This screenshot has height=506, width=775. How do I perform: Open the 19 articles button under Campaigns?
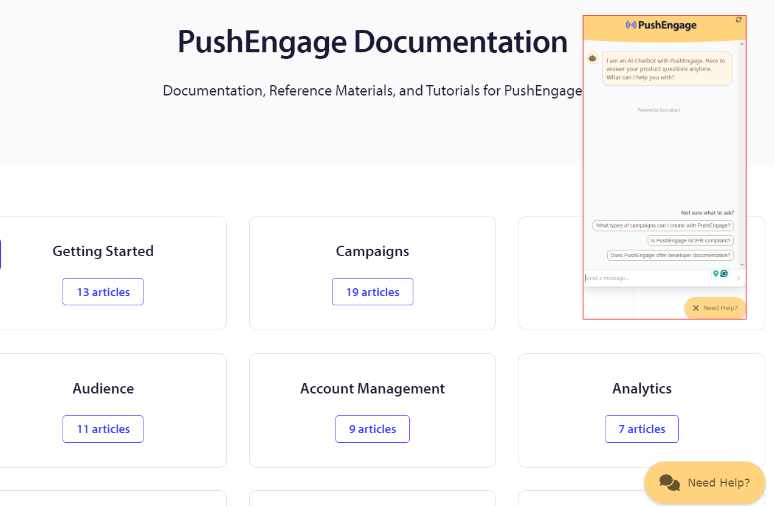click(x=373, y=292)
